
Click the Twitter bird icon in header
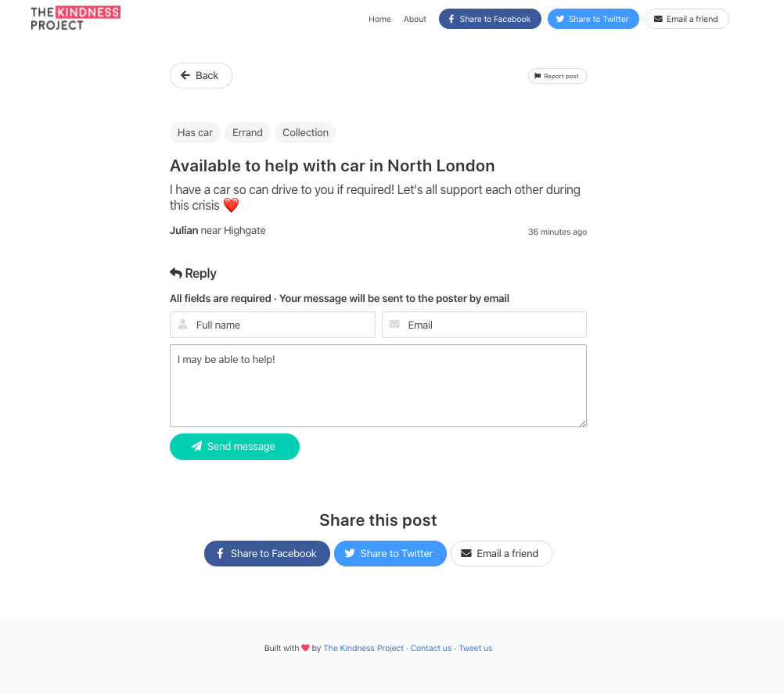pos(560,19)
